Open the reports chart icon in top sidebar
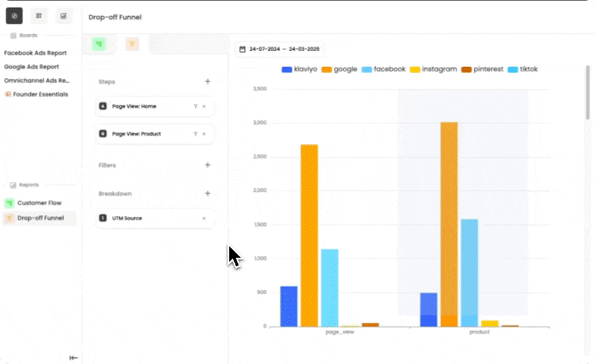The image size is (595, 364). [64, 16]
